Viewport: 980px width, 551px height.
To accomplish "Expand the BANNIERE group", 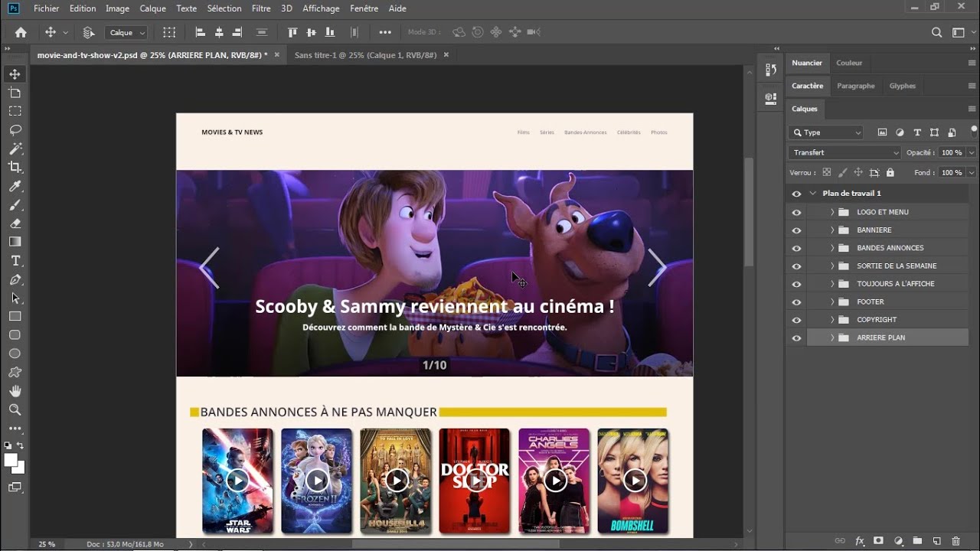I will [x=832, y=230].
